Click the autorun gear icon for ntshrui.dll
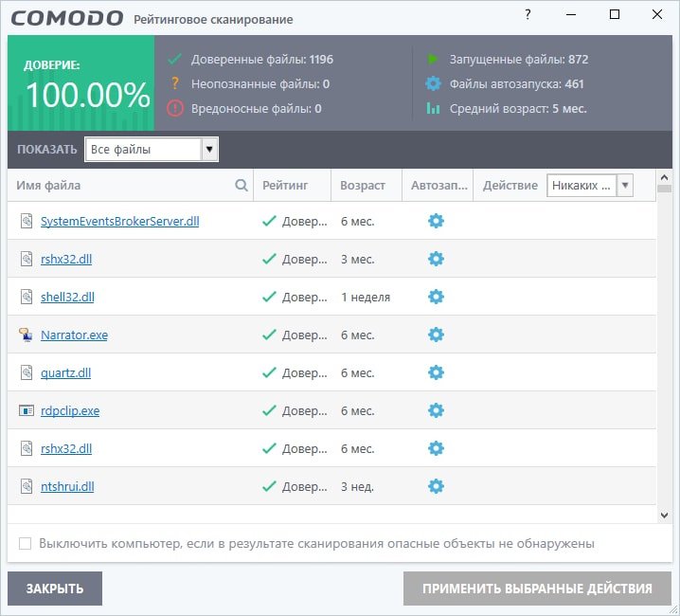The image size is (680, 616). pyautogui.click(x=436, y=486)
